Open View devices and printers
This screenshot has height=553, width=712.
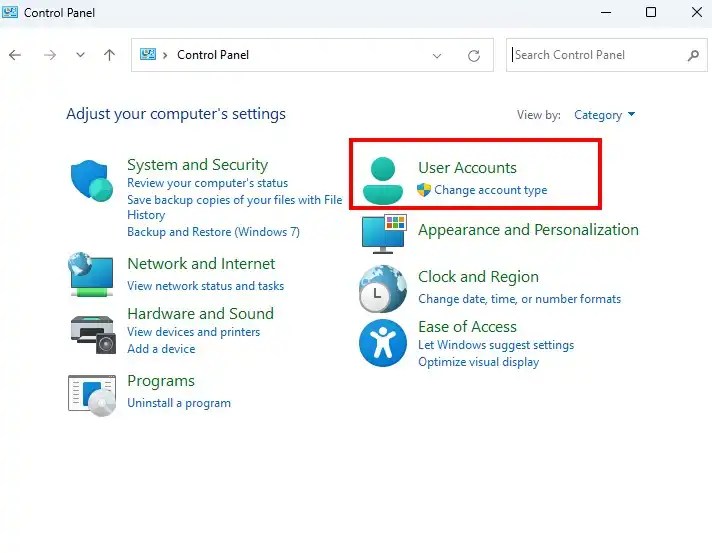point(193,332)
